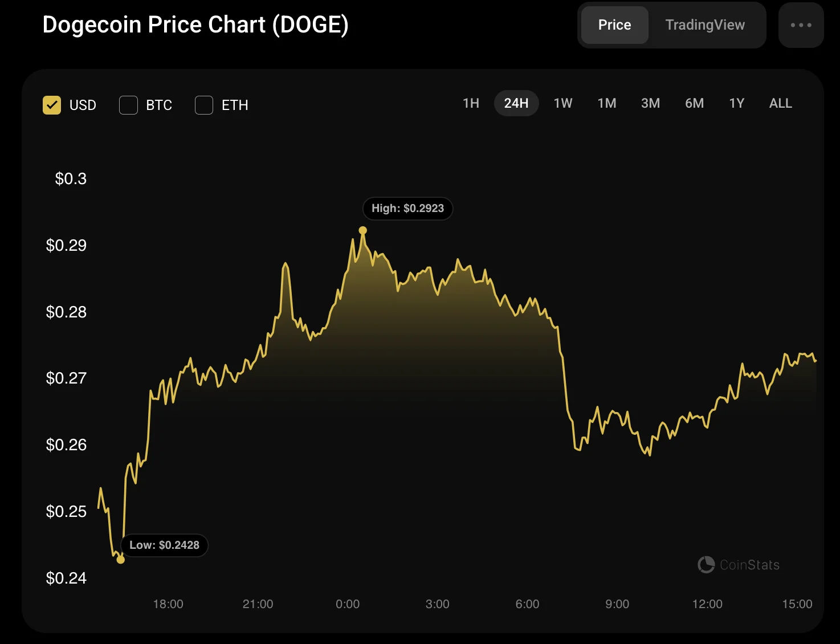Uncheck the USD currency checkbox
840x644 pixels.
click(52, 105)
